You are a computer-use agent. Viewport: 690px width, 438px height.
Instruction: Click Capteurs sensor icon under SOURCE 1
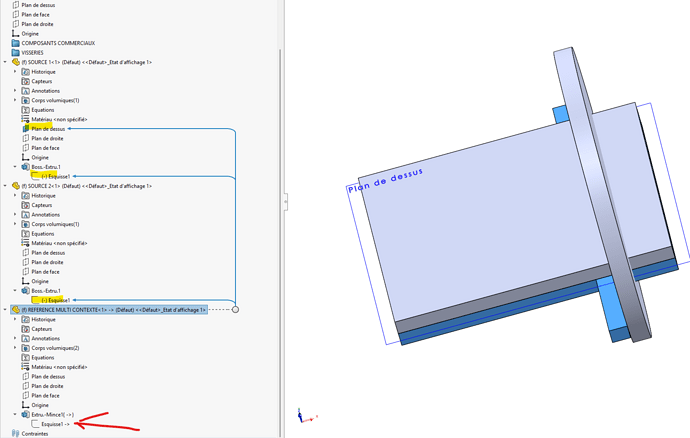tap(26, 81)
